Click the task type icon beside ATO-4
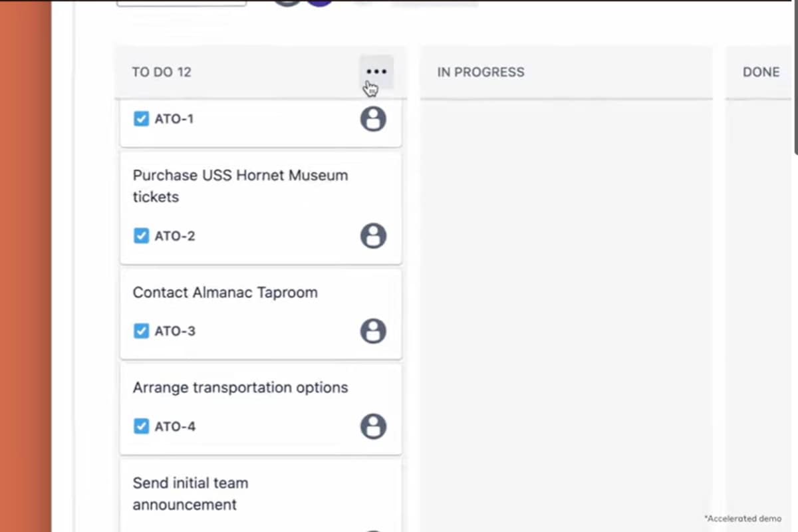Viewport: 798px width, 532px height. pyautogui.click(x=141, y=426)
